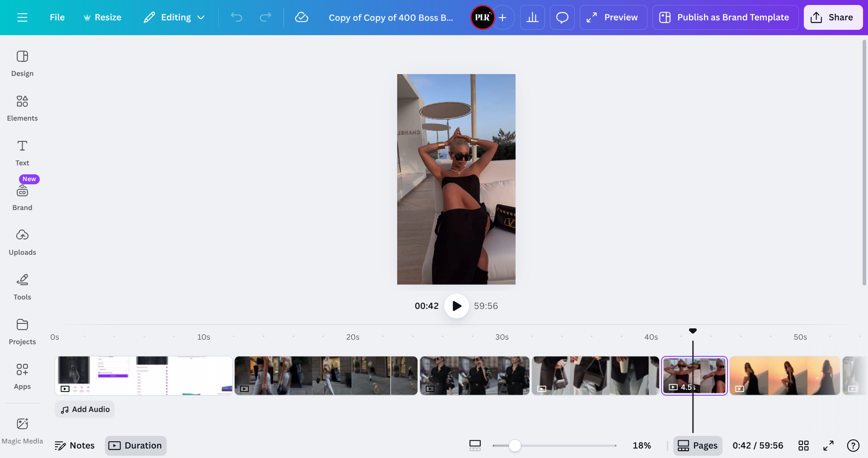Open the hamburger main menu
This screenshot has height=458, width=868.
(22, 17)
